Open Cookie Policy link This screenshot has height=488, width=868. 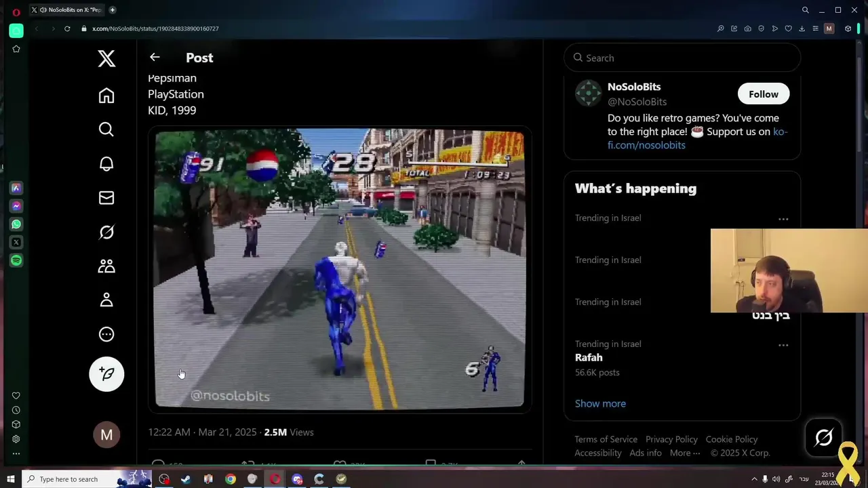[x=732, y=439]
